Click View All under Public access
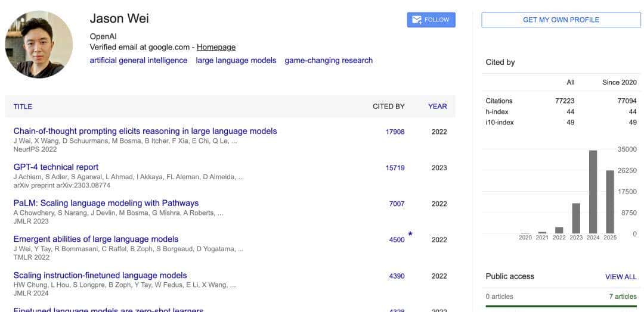 point(621,277)
